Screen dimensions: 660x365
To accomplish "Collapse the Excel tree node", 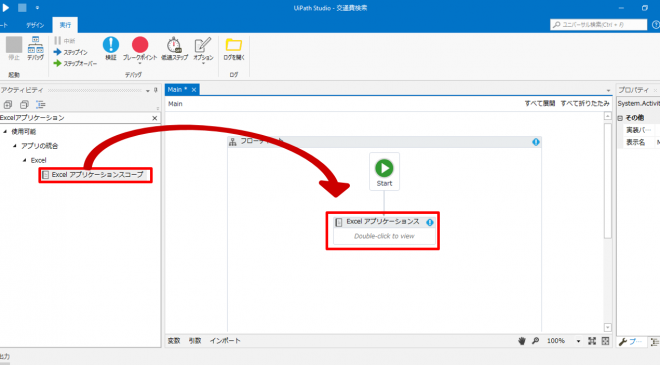I will coord(24,160).
